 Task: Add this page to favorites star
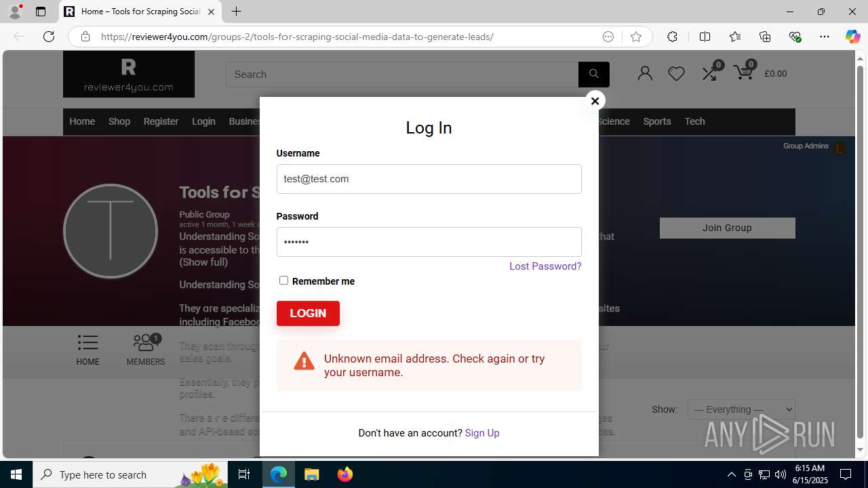tap(635, 37)
